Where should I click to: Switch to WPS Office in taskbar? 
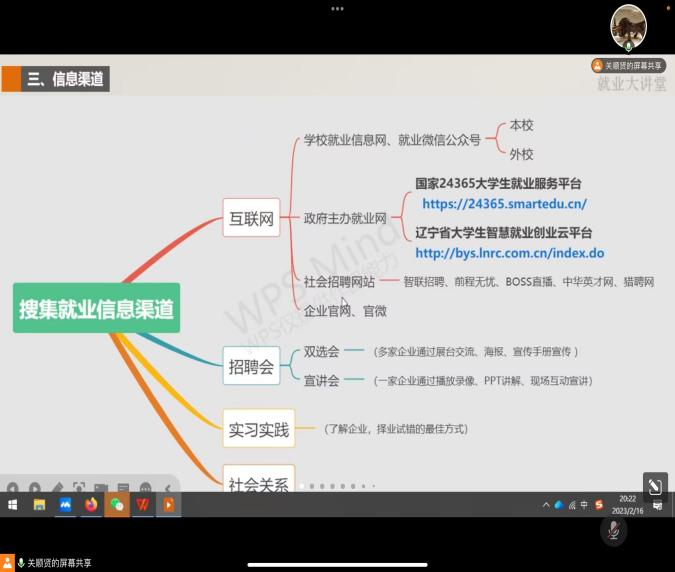point(143,505)
